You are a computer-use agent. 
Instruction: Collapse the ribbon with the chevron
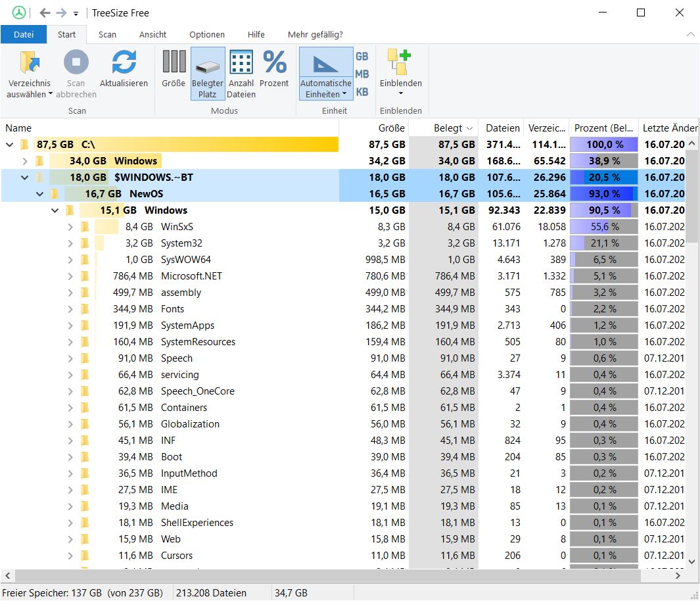pos(690,34)
